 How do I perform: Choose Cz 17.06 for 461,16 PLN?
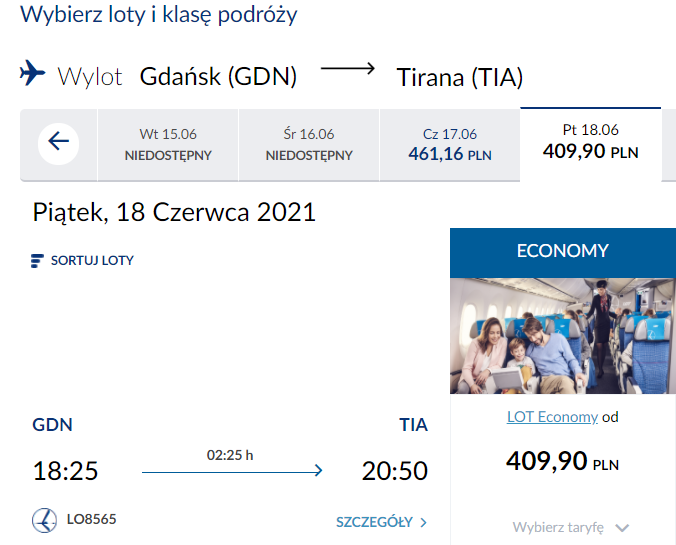click(x=450, y=145)
